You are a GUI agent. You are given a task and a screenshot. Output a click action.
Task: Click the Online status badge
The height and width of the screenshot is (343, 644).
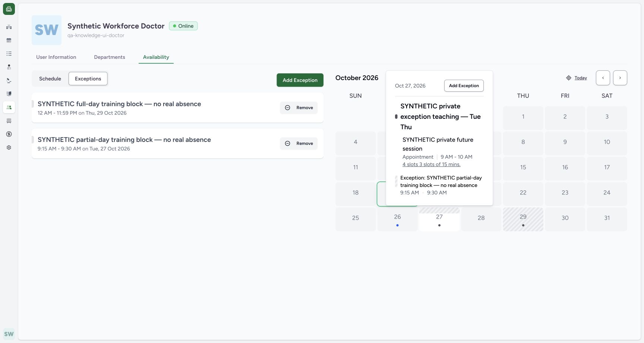(183, 26)
